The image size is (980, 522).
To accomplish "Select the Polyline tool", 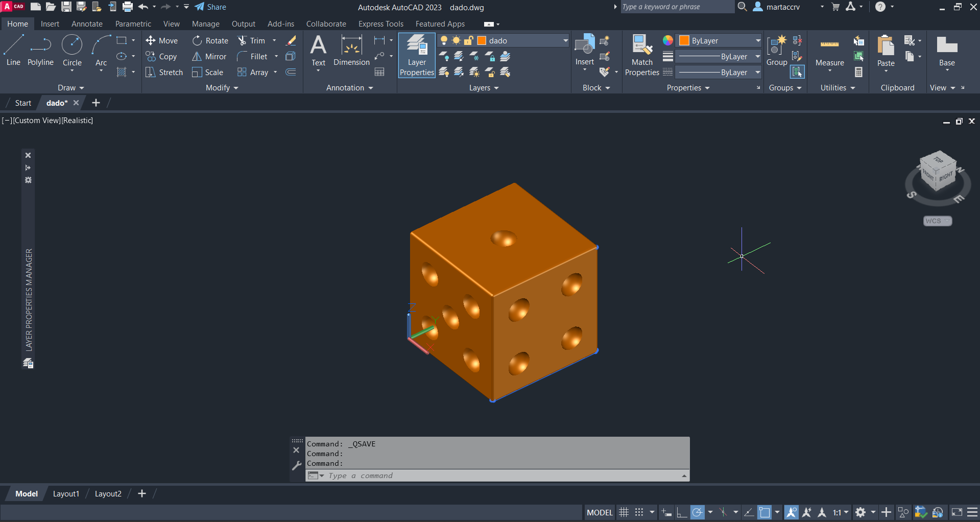I will click(x=40, y=51).
